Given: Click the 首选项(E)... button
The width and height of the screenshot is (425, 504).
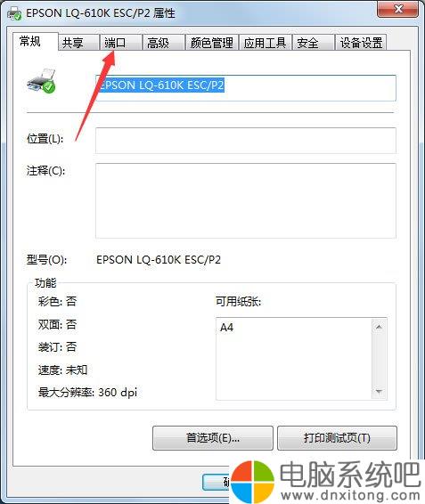Looking at the screenshot, I should [213, 438].
